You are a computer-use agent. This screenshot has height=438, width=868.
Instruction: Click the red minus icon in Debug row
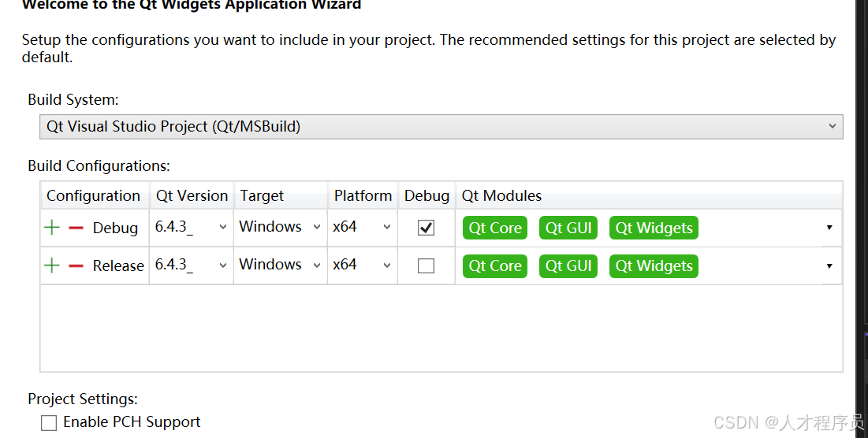(76, 228)
